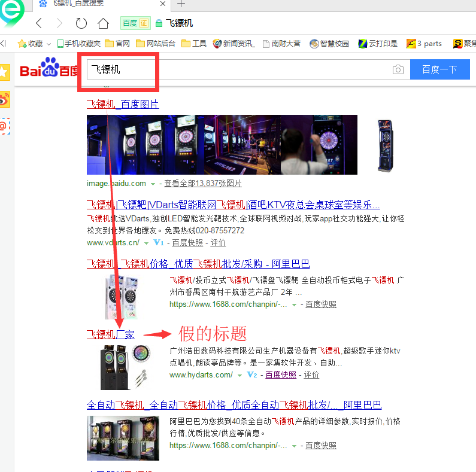Expand the dropdown arrow next to image.baidu.com

tap(153, 184)
